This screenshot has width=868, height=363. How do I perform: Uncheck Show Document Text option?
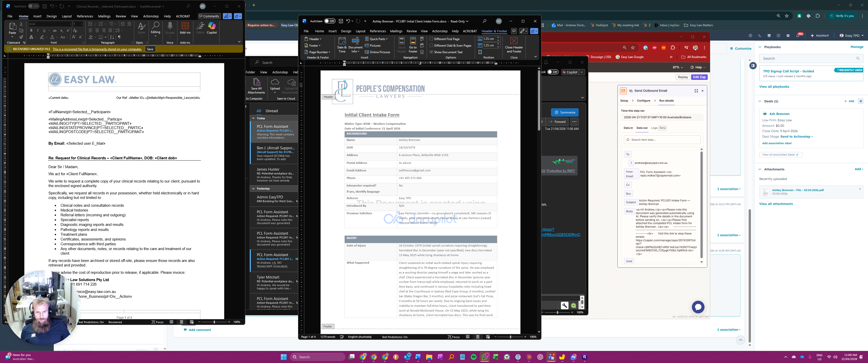pyautogui.click(x=431, y=52)
